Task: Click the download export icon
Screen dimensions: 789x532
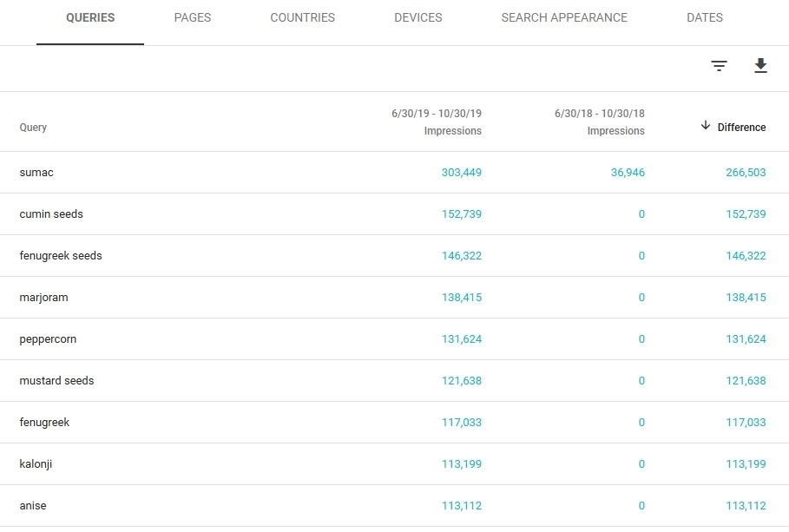Action: 760,66
